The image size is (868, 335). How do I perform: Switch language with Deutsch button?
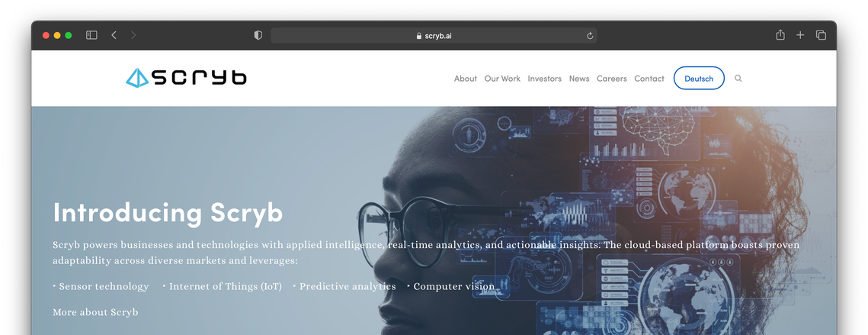[699, 78]
